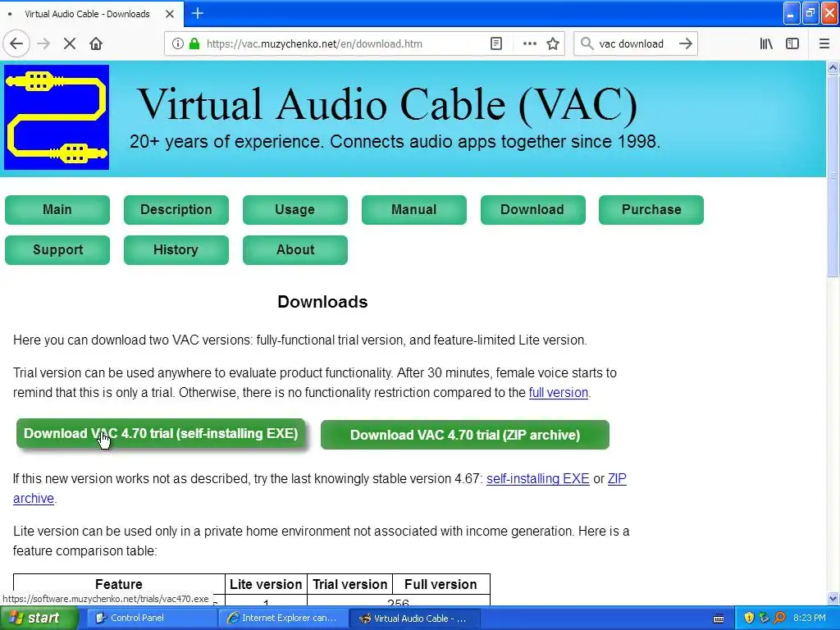
Task: Toggle reader view icon in address bar
Action: (496, 43)
